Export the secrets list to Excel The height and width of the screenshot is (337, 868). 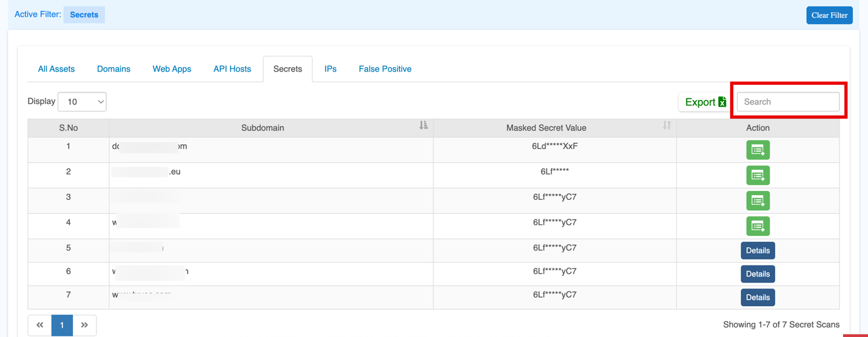(x=705, y=102)
